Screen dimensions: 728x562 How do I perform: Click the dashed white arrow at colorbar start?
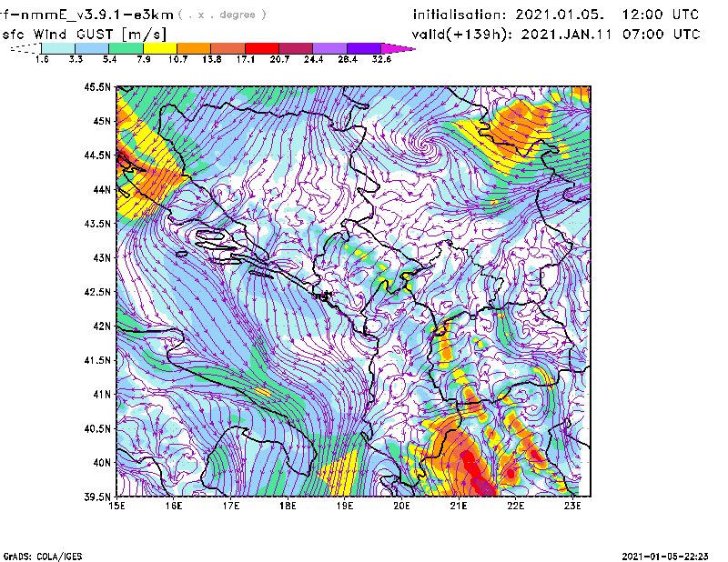pos(25,48)
